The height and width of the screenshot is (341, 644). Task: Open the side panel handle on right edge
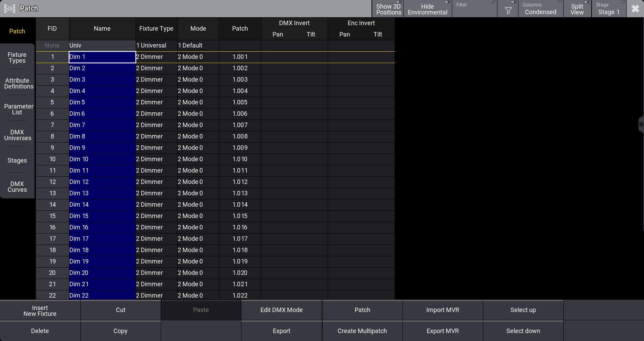click(641, 125)
